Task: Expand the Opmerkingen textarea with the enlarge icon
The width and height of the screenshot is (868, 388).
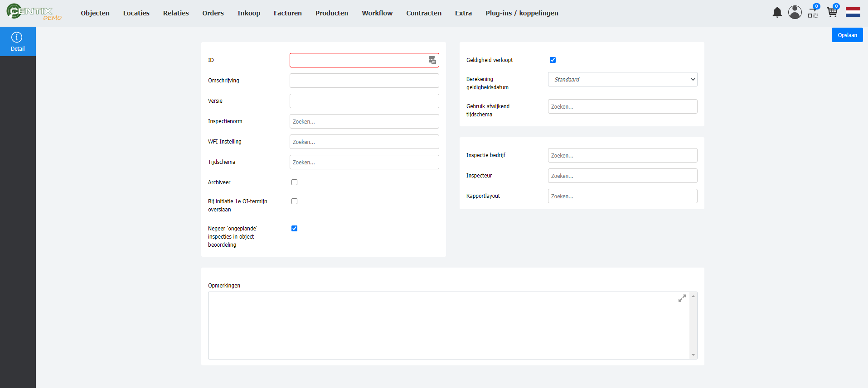Action: pyautogui.click(x=682, y=298)
